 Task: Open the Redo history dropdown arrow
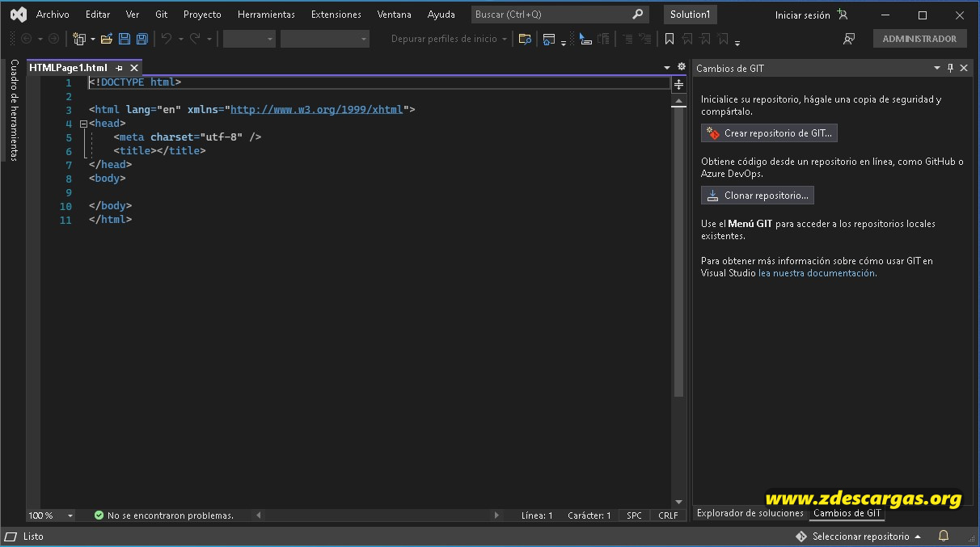(209, 39)
